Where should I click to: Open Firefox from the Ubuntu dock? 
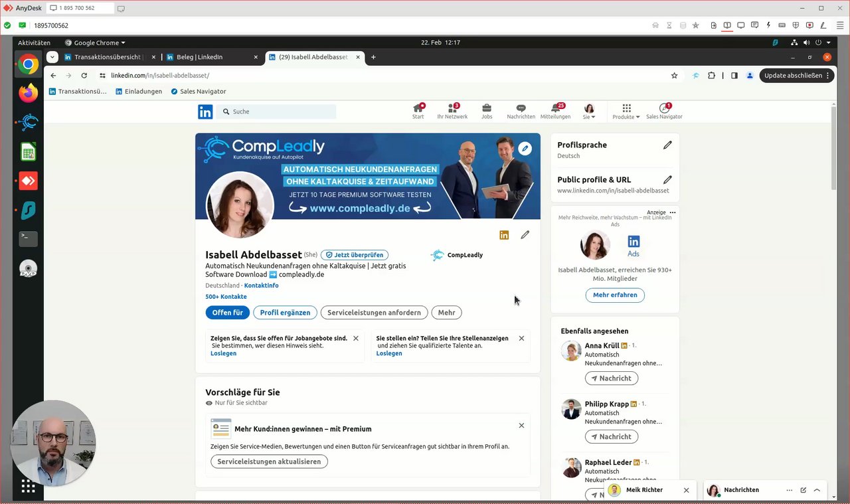coord(28,94)
